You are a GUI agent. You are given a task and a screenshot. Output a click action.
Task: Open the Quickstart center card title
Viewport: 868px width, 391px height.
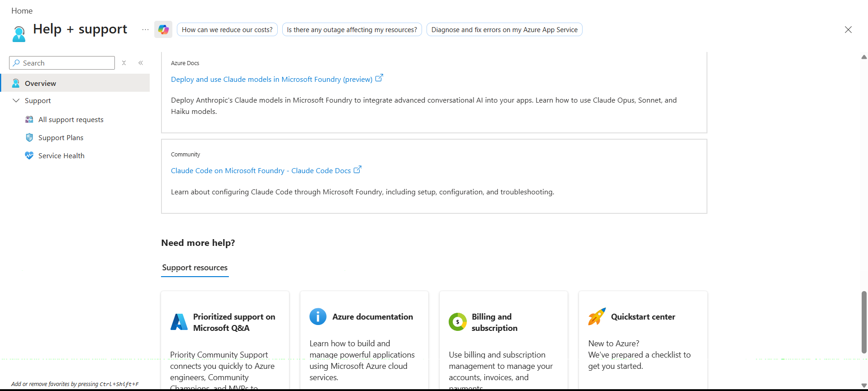click(643, 316)
